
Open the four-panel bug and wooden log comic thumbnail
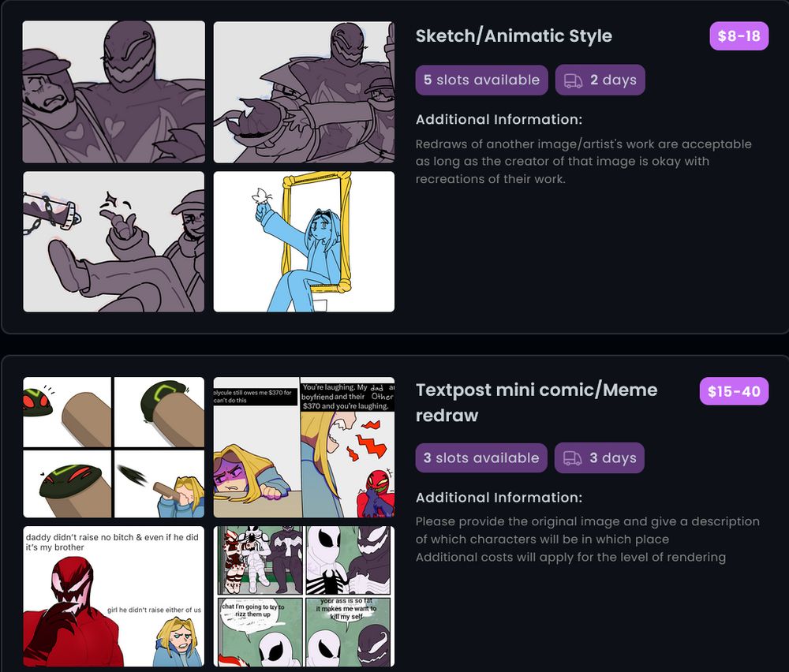coord(114,447)
